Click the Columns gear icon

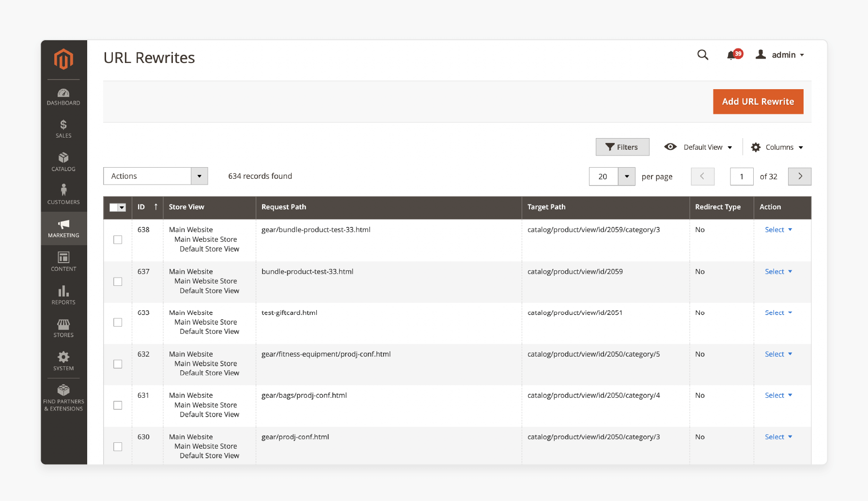tap(756, 147)
